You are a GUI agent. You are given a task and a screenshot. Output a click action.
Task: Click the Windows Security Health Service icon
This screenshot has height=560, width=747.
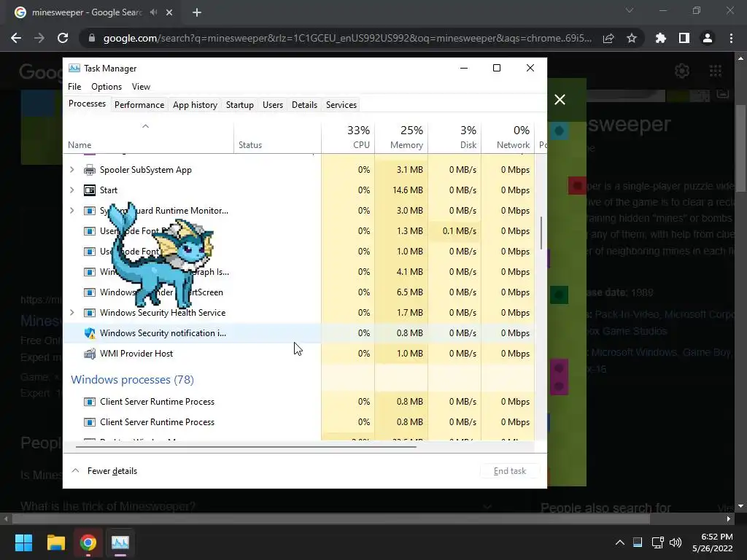[x=90, y=313]
